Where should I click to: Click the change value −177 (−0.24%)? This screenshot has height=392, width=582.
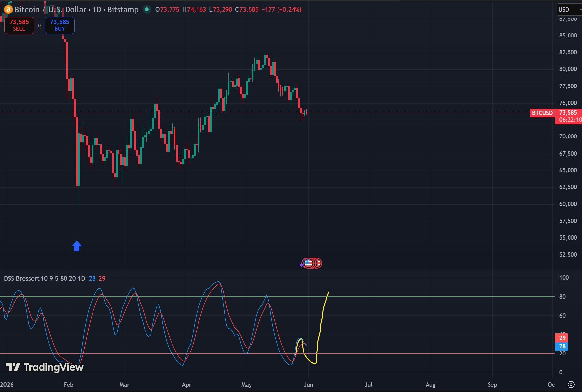[x=281, y=9]
